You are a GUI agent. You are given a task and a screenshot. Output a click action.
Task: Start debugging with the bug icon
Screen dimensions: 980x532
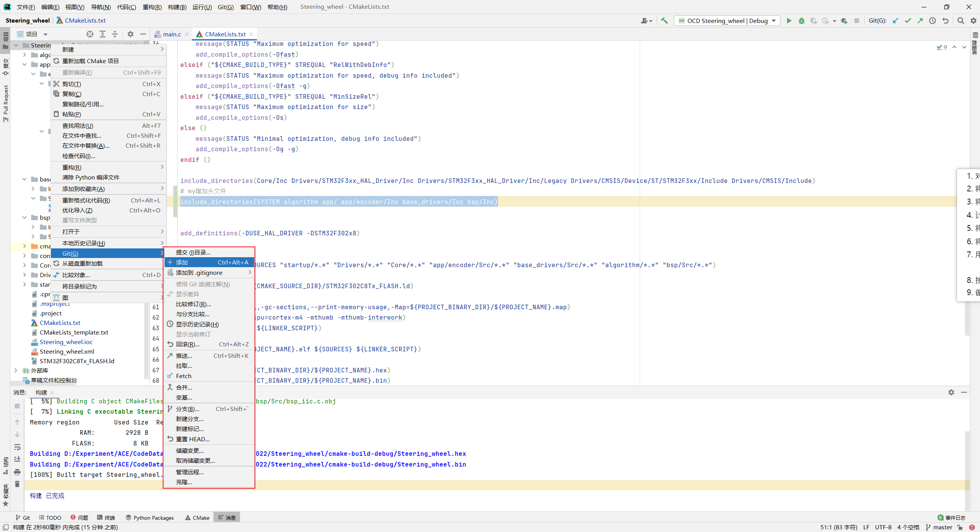pos(801,21)
